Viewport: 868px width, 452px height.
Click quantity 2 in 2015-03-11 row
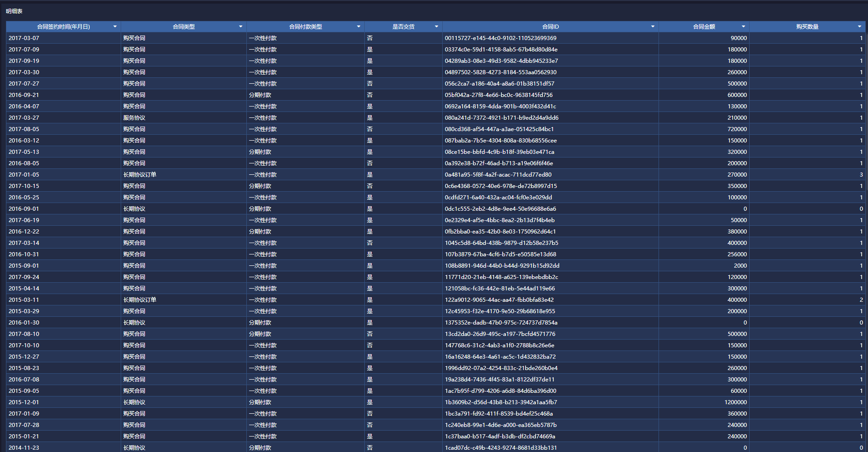click(807, 300)
